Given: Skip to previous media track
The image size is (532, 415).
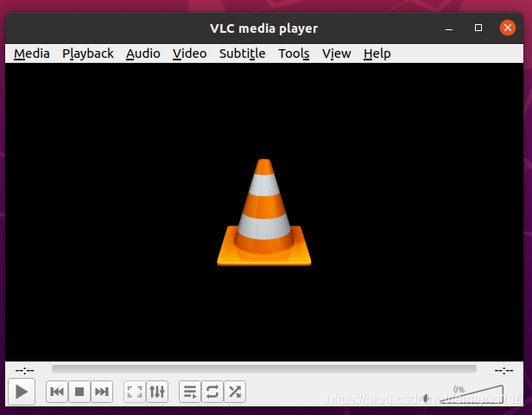Looking at the screenshot, I should click(x=57, y=392).
